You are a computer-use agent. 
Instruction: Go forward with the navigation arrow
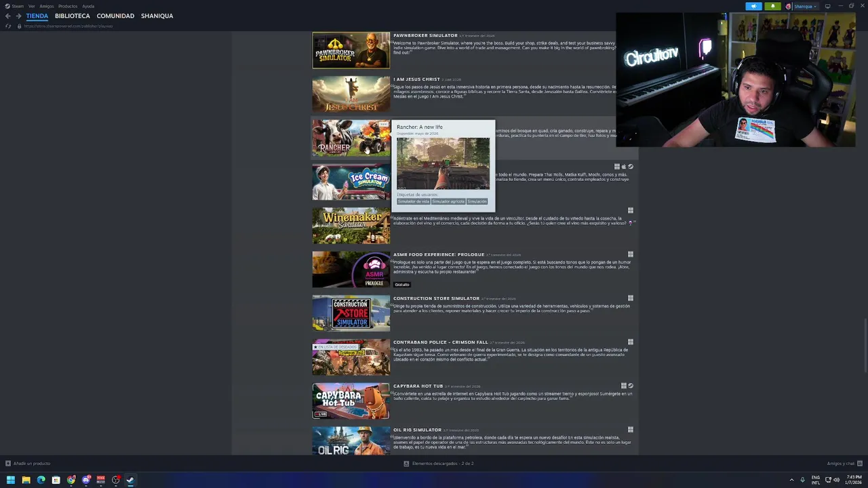(x=18, y=16)
